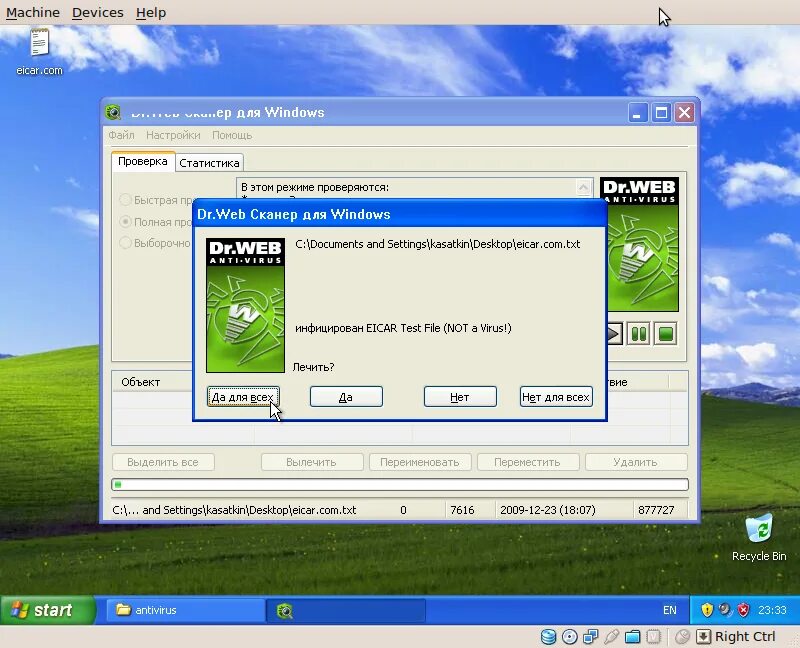Maximize the Dr.Web scanner window

pos(661,113)
